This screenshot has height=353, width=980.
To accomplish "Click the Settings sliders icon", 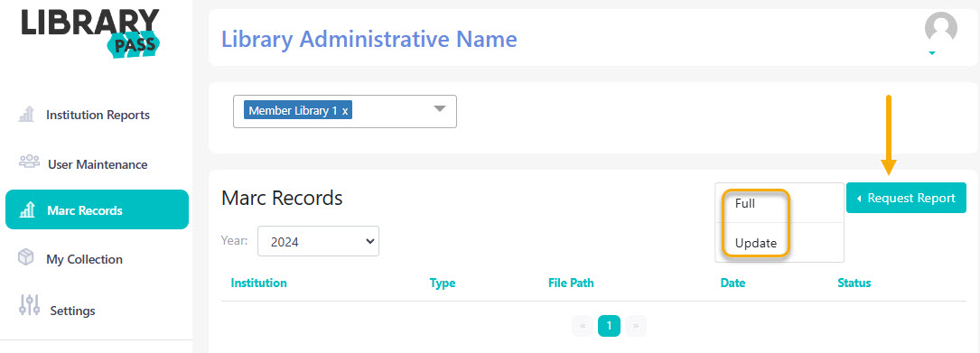I will (30, 304).
